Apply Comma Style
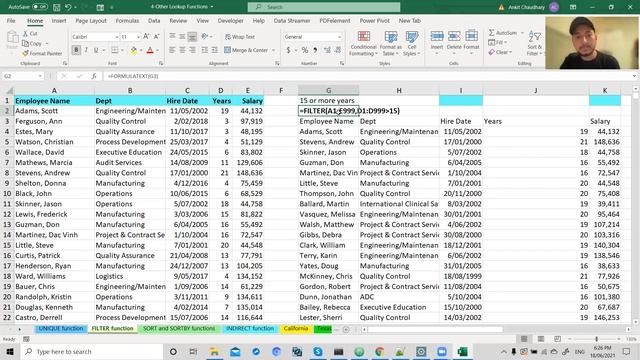This screenshot has height=360, width=640. [x=315, y=50]
